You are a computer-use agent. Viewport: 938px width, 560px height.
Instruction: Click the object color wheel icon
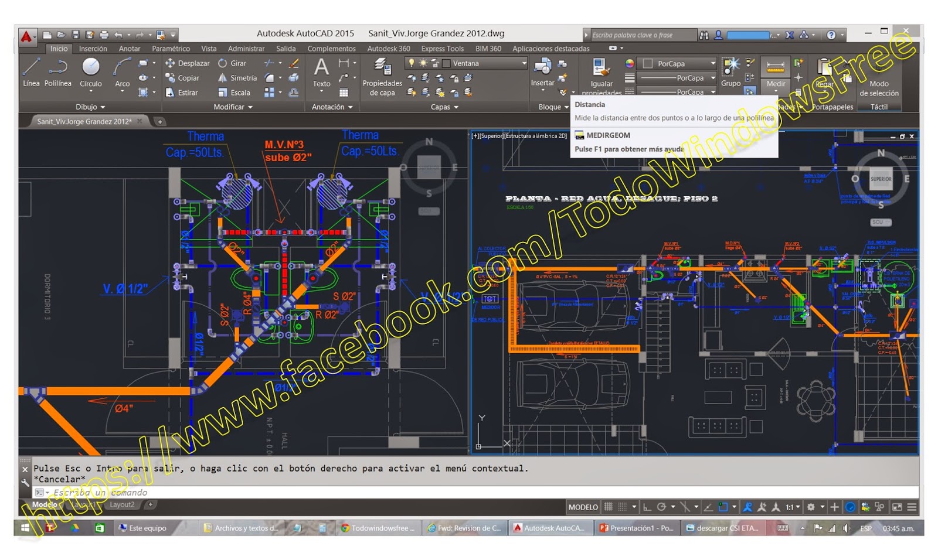[630, 63]
